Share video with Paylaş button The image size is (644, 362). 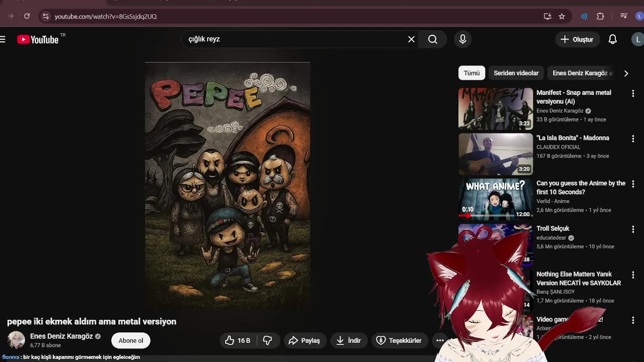click(304, 340)
